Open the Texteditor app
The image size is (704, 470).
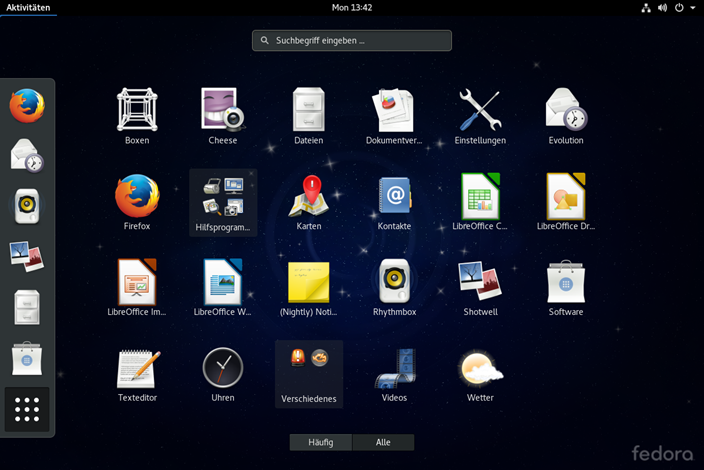pos(137,373)
